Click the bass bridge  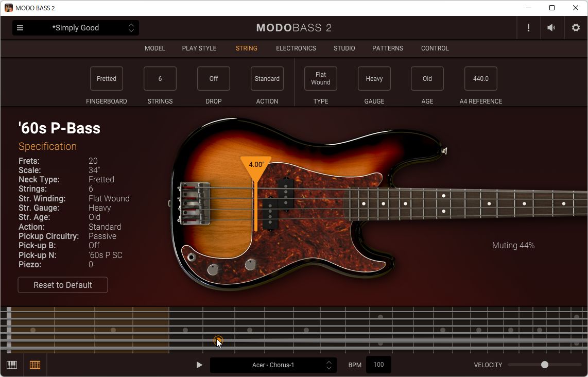point(195,203)
